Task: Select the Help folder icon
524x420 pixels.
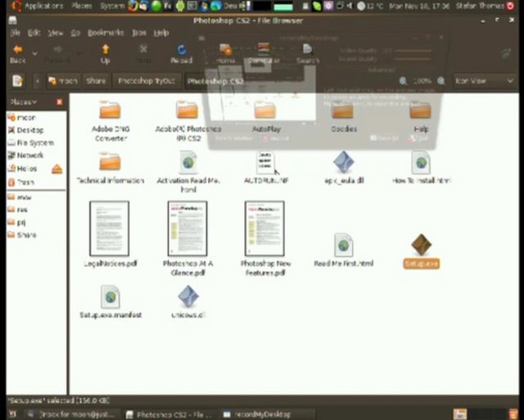Action: 420,110
